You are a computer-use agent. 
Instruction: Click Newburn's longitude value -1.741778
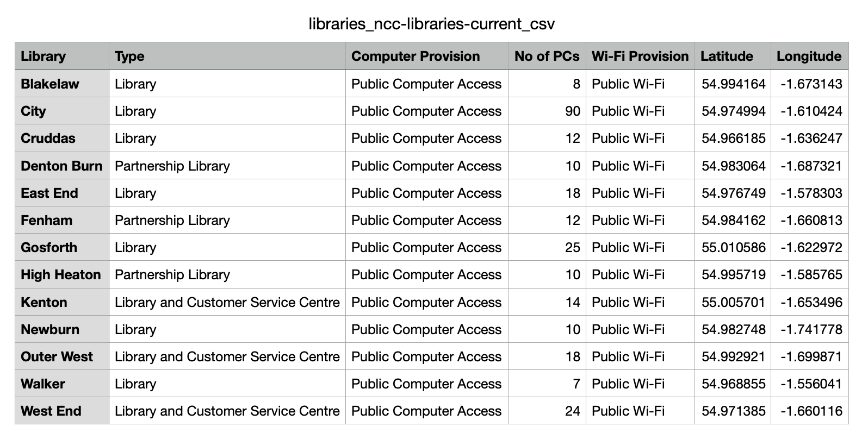click(x=809, y=329)
